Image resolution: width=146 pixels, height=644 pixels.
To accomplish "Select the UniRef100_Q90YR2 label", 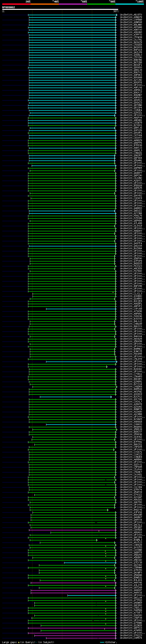I will click(x=131, y=196).
